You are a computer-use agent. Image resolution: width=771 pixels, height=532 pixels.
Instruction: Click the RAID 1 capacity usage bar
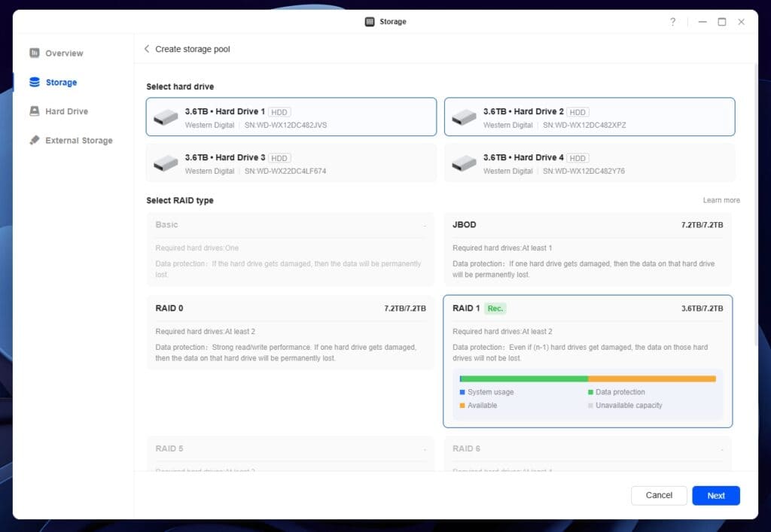pyautogui.click(x=587, y=378)
